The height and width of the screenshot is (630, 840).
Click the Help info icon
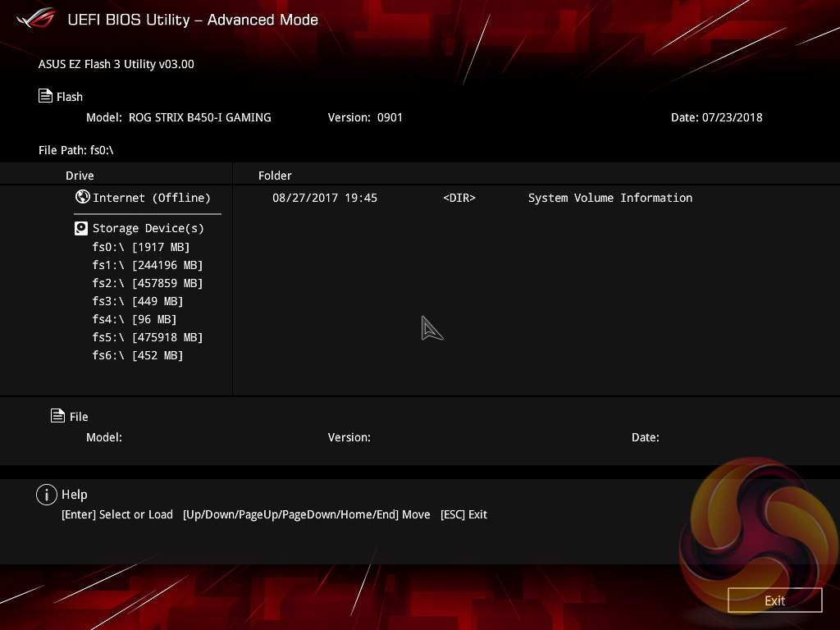46,494
